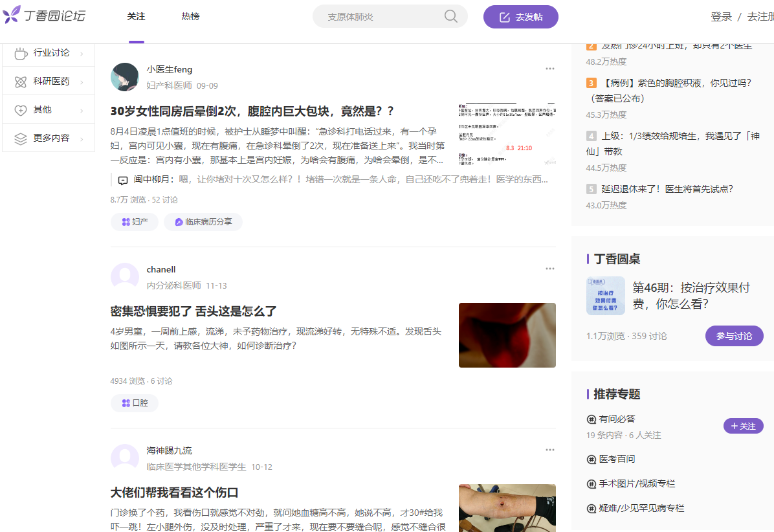
Task: Open the tongue photo thumbnail
Action: (x=507, y=335)
